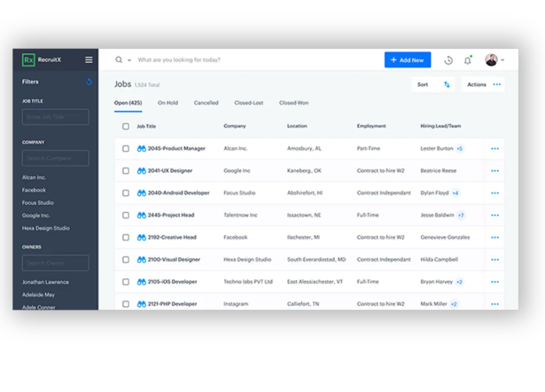The height and width of the screenshot is (392, 545).
Task: Switch to the Closed-Lost tab
Action: click(x=249, y=103)
